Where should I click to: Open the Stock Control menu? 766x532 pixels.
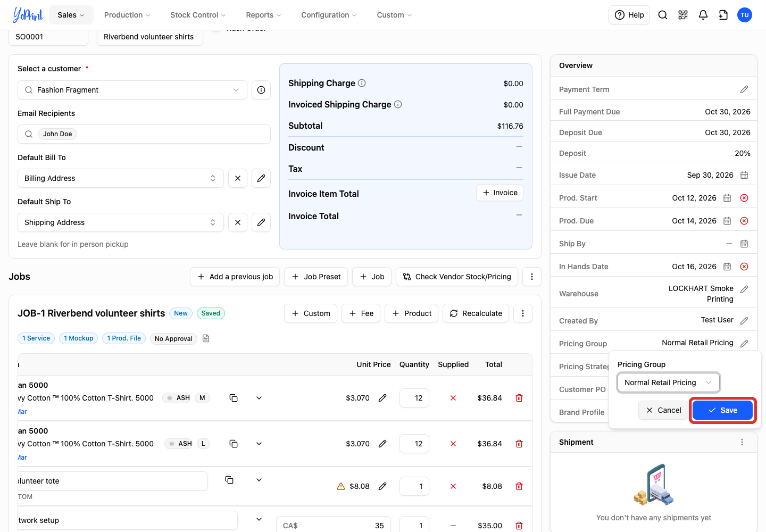click(198, 15)
